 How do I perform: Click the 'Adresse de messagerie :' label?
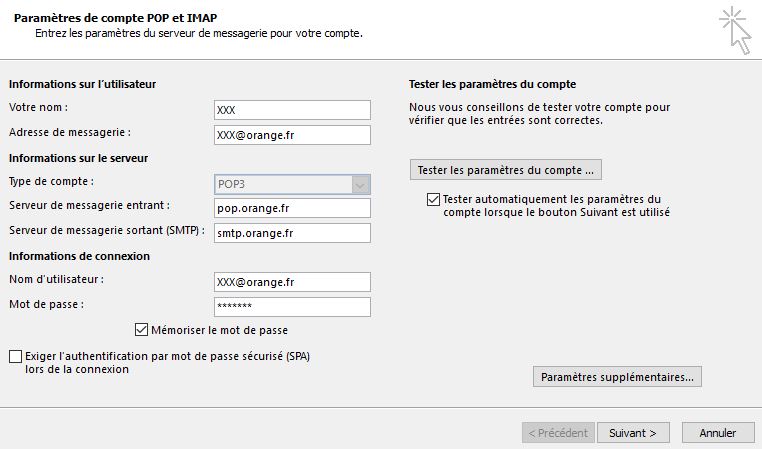pos(70,132)
